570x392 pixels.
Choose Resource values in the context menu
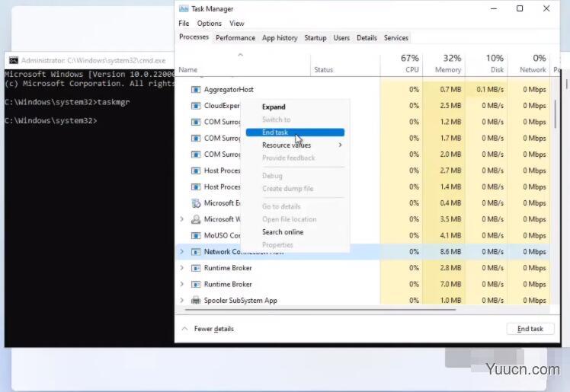point(286,145)
